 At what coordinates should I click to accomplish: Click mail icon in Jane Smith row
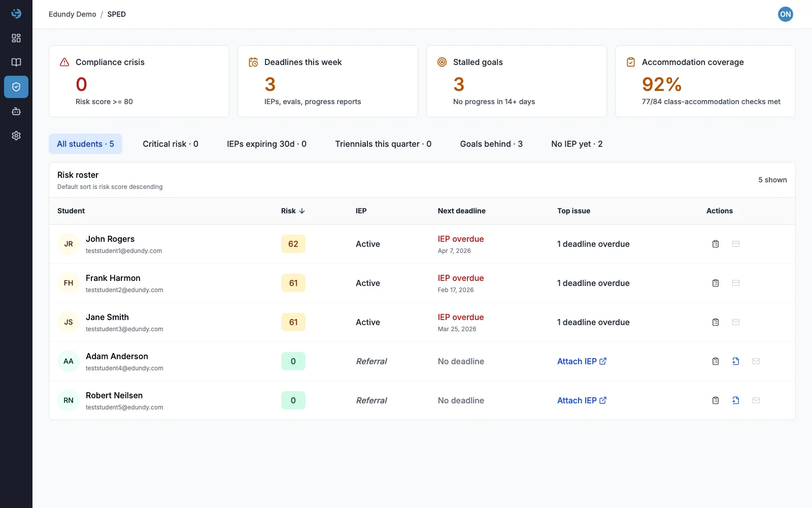click(x=736, y=322)
